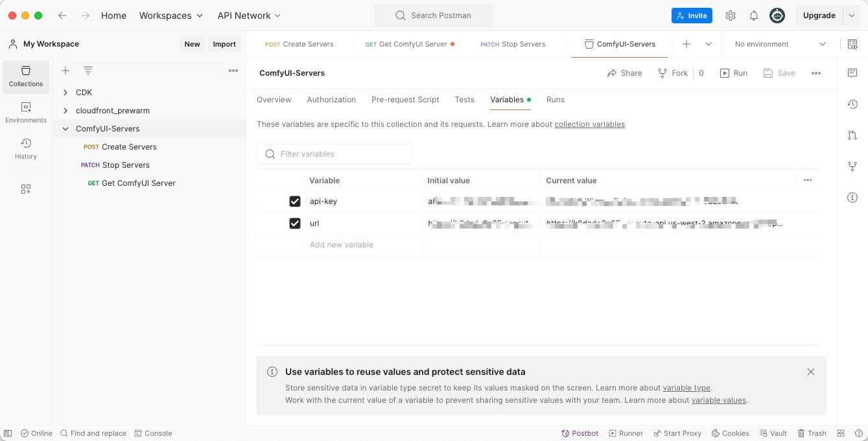The width and height of the screenshot is (868, 441).
Task: Go back with the left arrow
Action: click(62, 16)
